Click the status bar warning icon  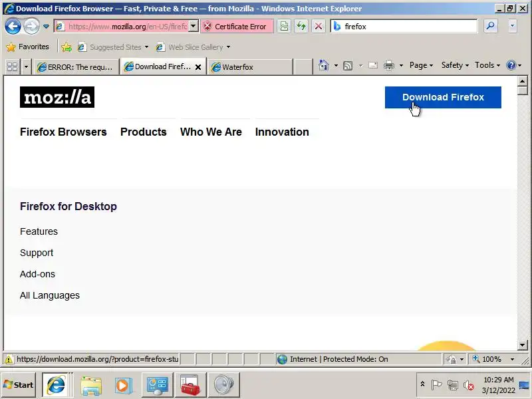[9, 359]
